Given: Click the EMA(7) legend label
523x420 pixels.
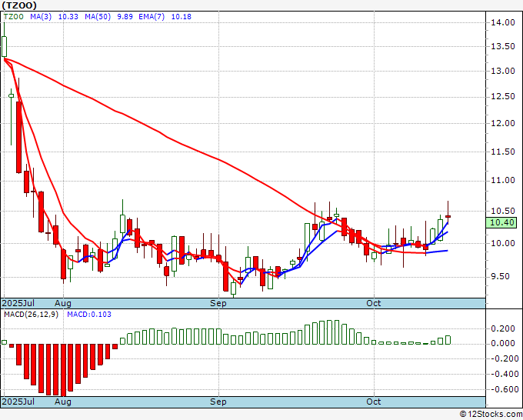Looking at the screenshot, I should coord(152,17).
